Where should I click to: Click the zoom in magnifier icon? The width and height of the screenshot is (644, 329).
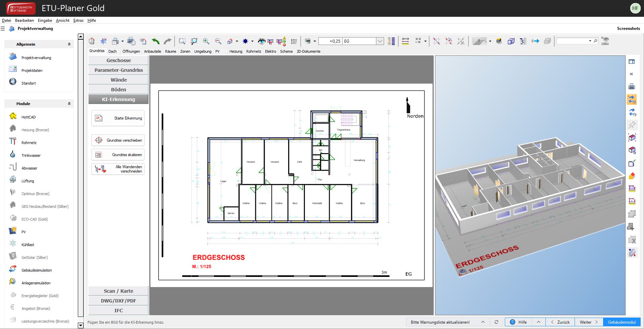pos(206,41)
